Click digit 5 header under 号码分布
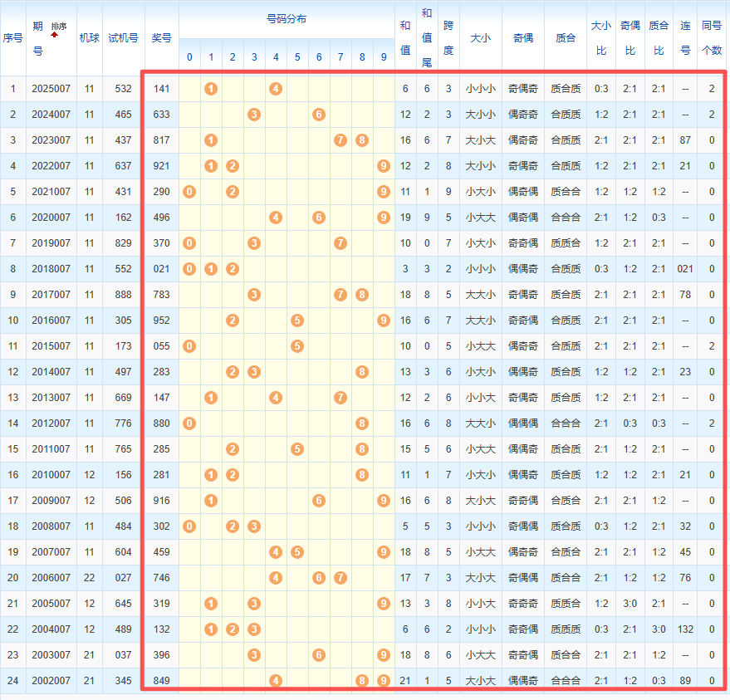 click(297, 57)
